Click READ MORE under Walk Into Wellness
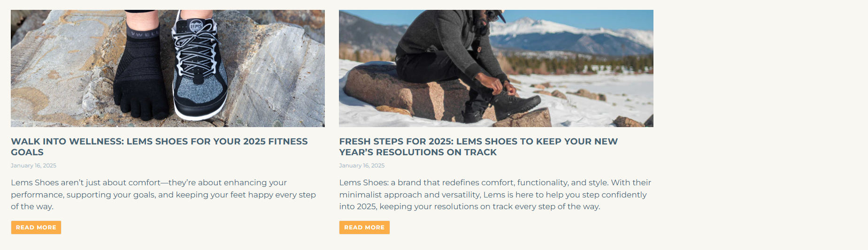This screenshot has height=250, width=868. pos(36,227)
